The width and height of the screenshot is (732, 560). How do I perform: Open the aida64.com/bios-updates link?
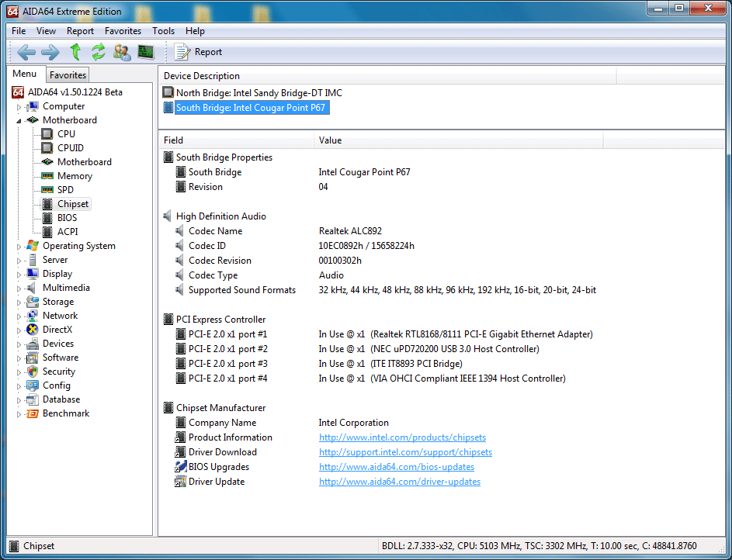(x=397, y=467)
